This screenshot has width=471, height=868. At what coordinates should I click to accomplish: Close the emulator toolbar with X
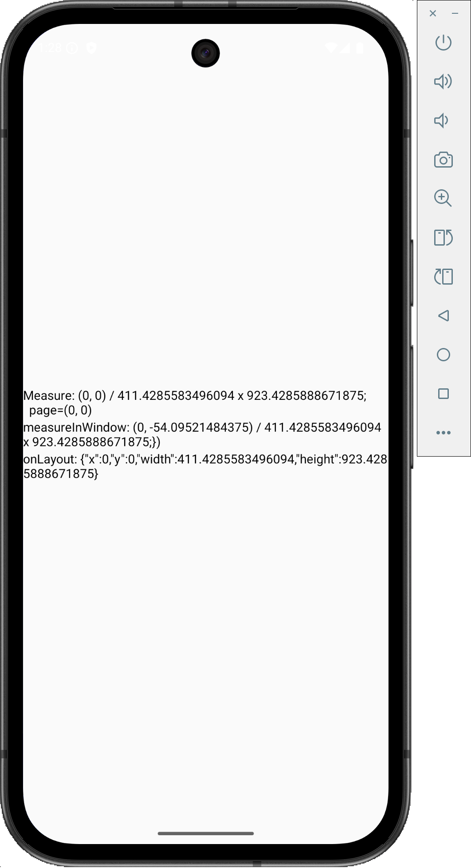(x=433, y=13)
